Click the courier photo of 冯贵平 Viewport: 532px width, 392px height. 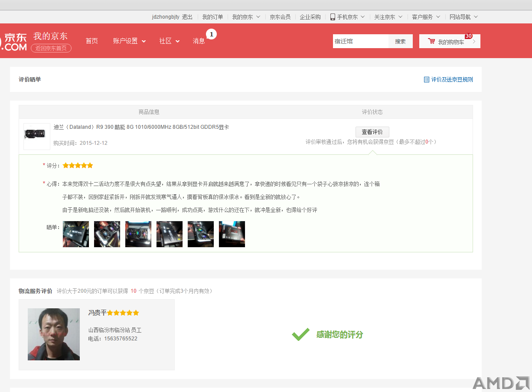(x=54, y=334)
